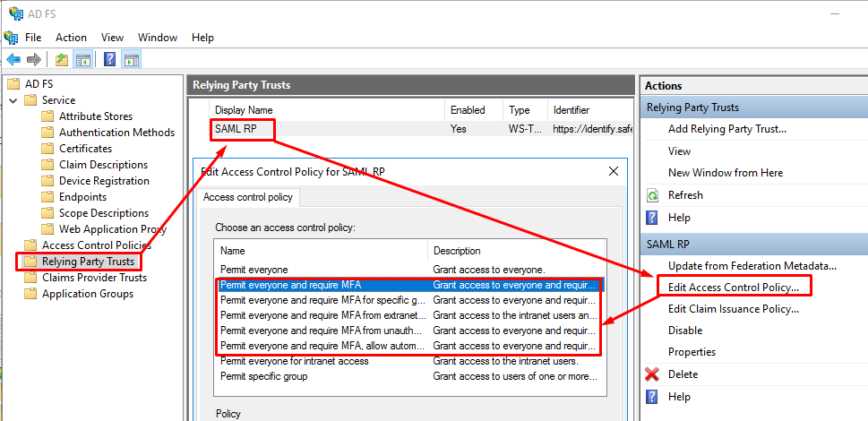Screen dimensions: 868x421
Task: Click Edit Access Control Policy action
Action: coord(733,287)
